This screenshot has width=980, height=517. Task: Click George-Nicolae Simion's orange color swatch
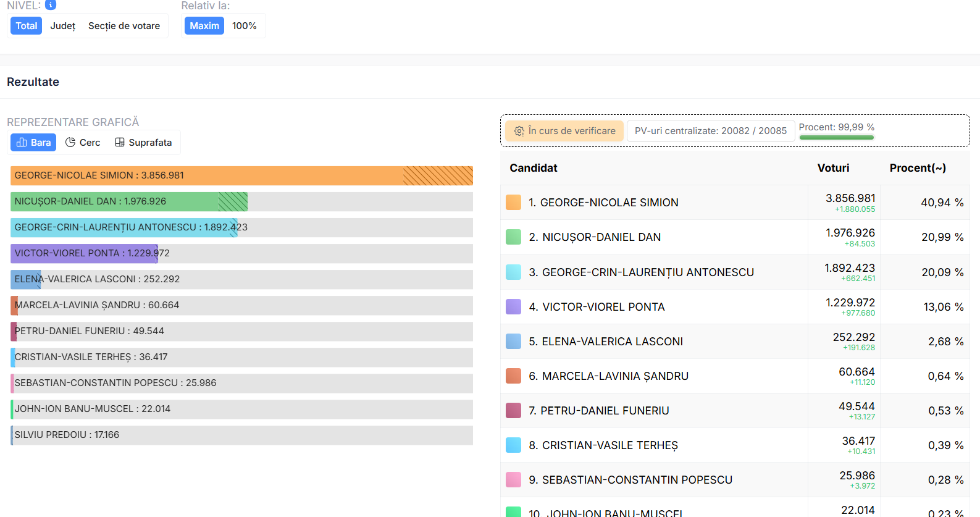[x=513, y=203]
